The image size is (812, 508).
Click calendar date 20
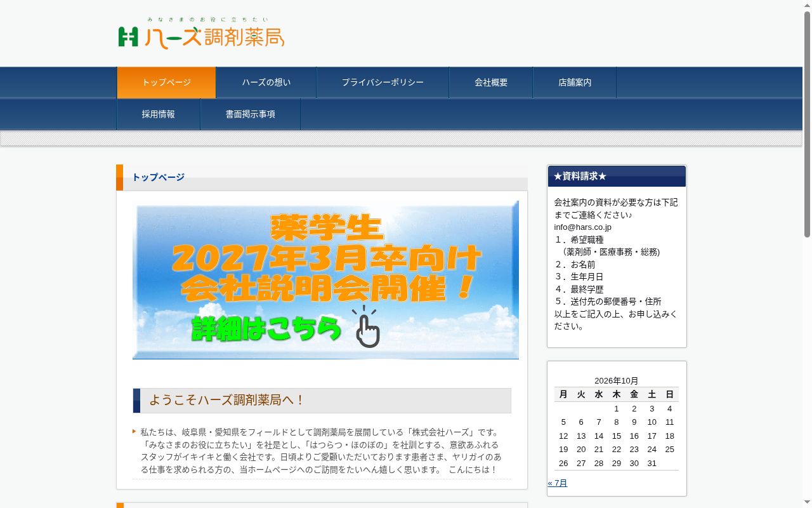[x=581, y=450]
